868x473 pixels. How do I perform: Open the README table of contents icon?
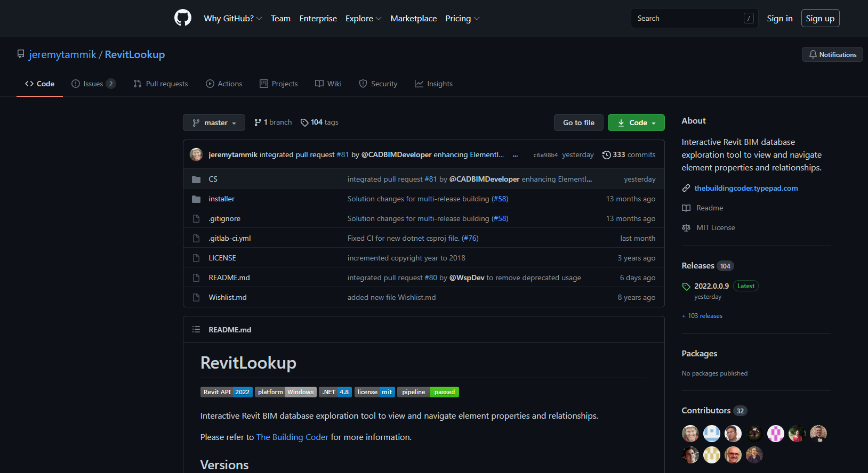pyautogui.click(x=196, y=330)
